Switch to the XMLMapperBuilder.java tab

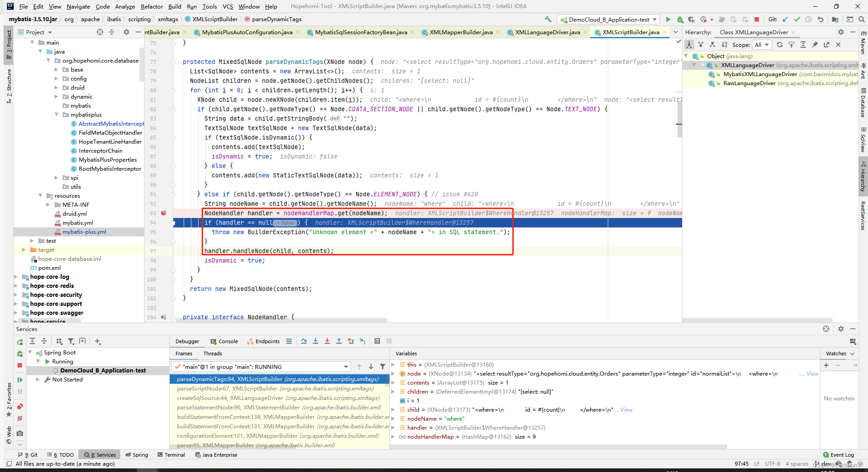click(x=461, y=32)
